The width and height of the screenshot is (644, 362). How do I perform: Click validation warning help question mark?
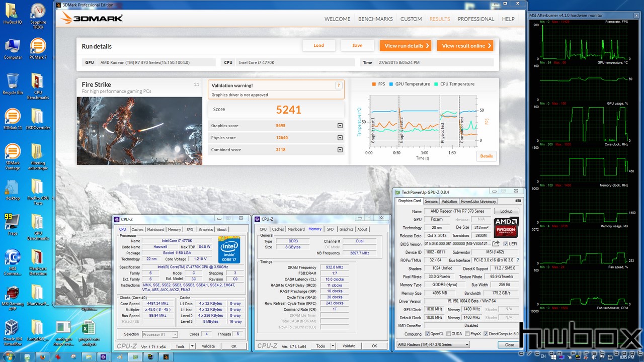click(339, 85)
